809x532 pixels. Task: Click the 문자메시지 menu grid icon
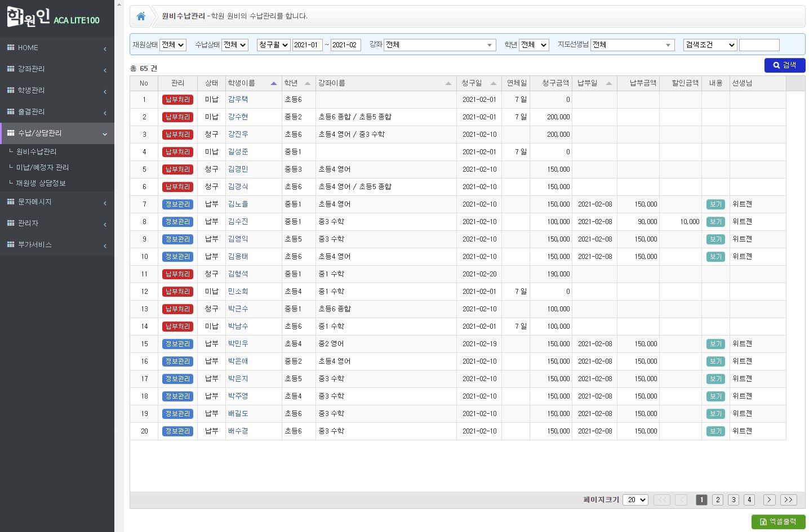11,202
